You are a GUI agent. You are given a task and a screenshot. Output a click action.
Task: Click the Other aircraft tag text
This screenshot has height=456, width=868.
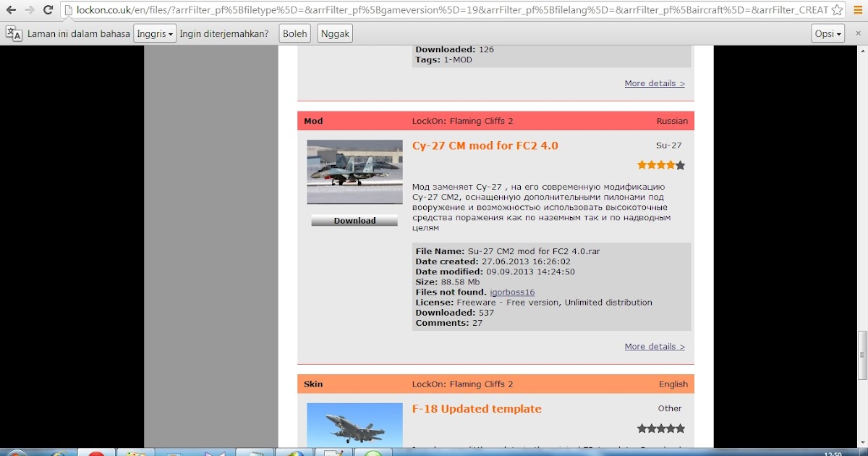point(670,409)
